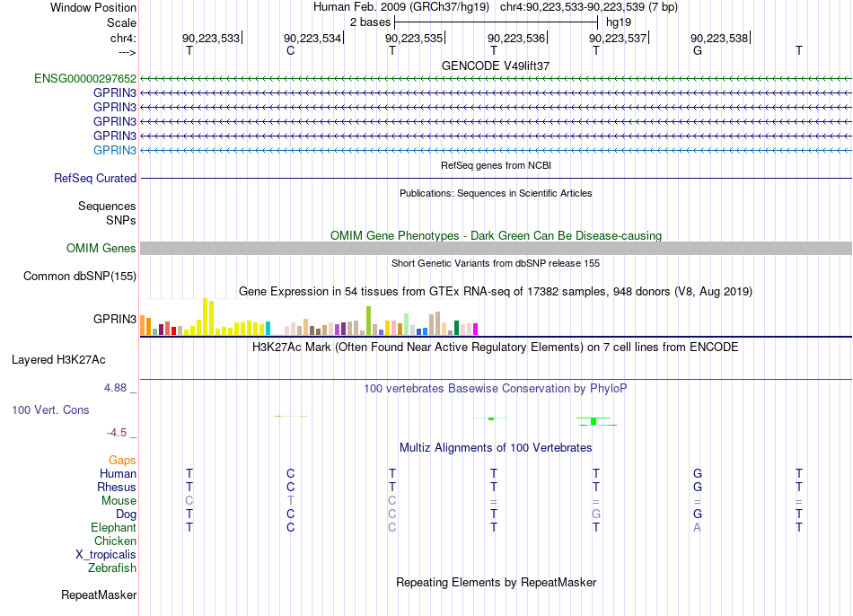Open the Common dbSNP(155) track label
The height and width of the screenshot is (616, 853).
click(x=80, y=276)
